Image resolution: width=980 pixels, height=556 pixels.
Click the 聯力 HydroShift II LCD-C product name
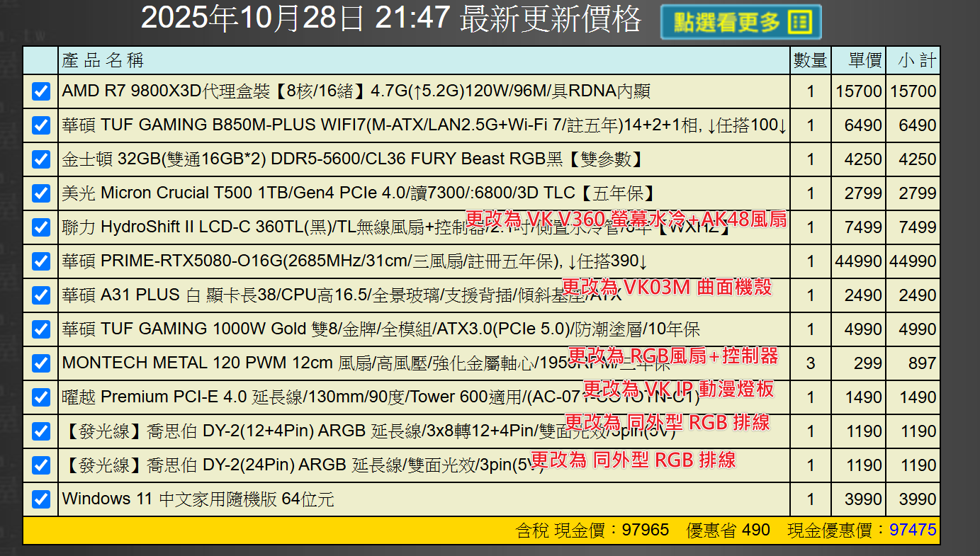397,227
